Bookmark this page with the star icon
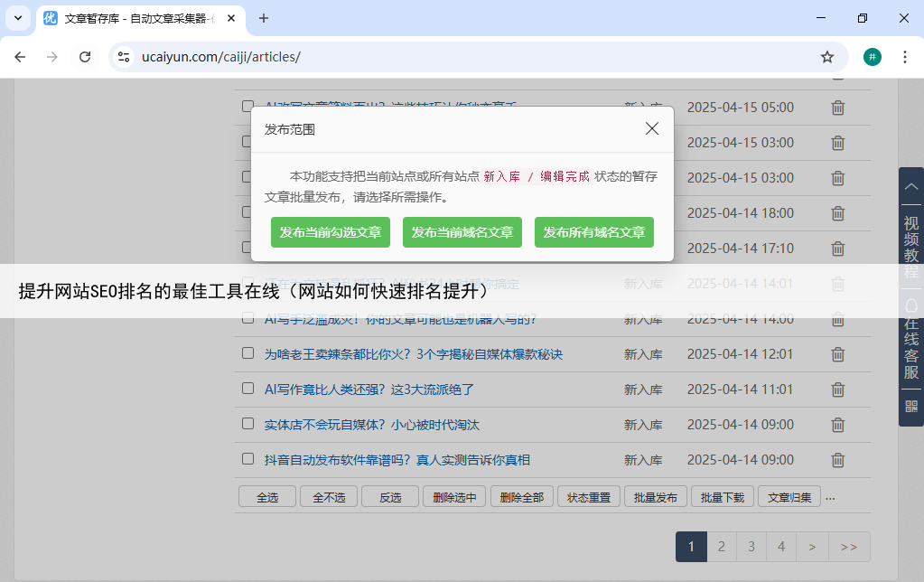 826,57
